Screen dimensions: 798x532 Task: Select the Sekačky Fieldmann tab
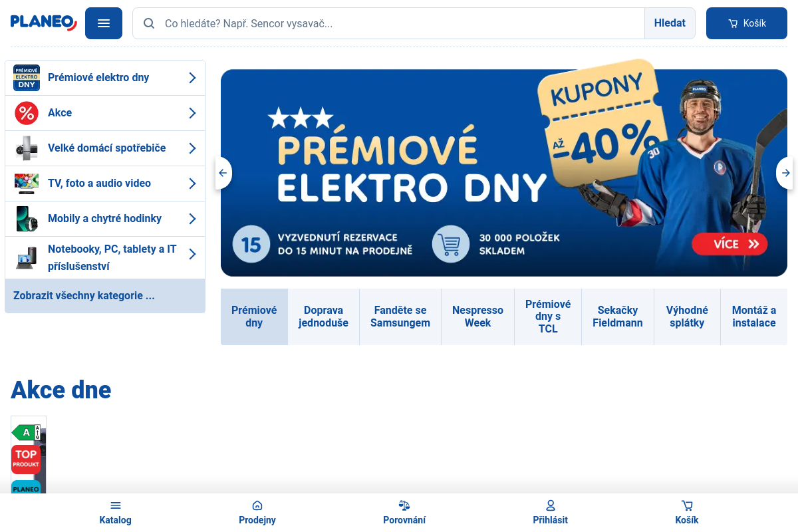point(618,317)
